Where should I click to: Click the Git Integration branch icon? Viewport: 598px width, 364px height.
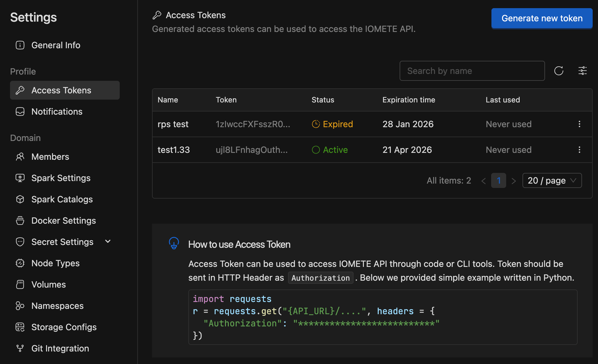pyautogui.click(x=20, y=348)
